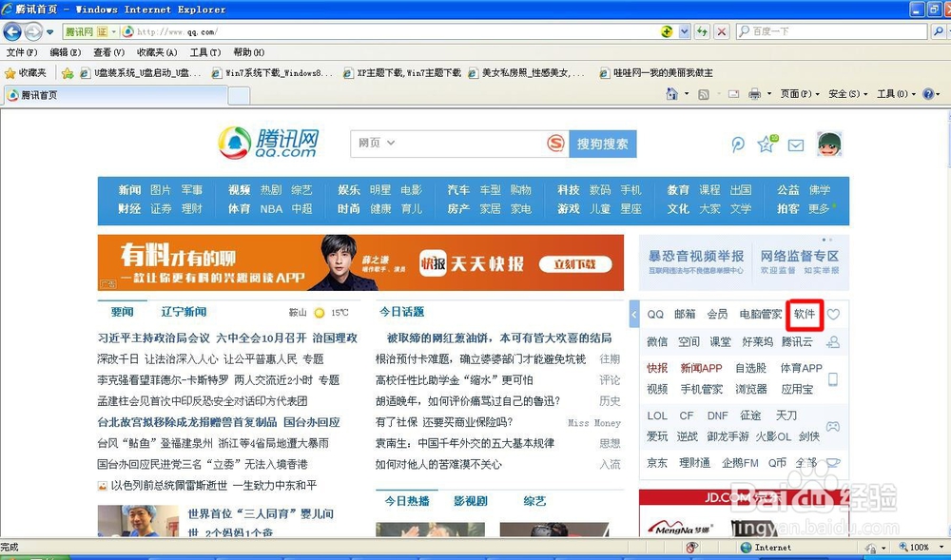
Task: Collapse the side panel with left arrow
Action: point(633,314)
